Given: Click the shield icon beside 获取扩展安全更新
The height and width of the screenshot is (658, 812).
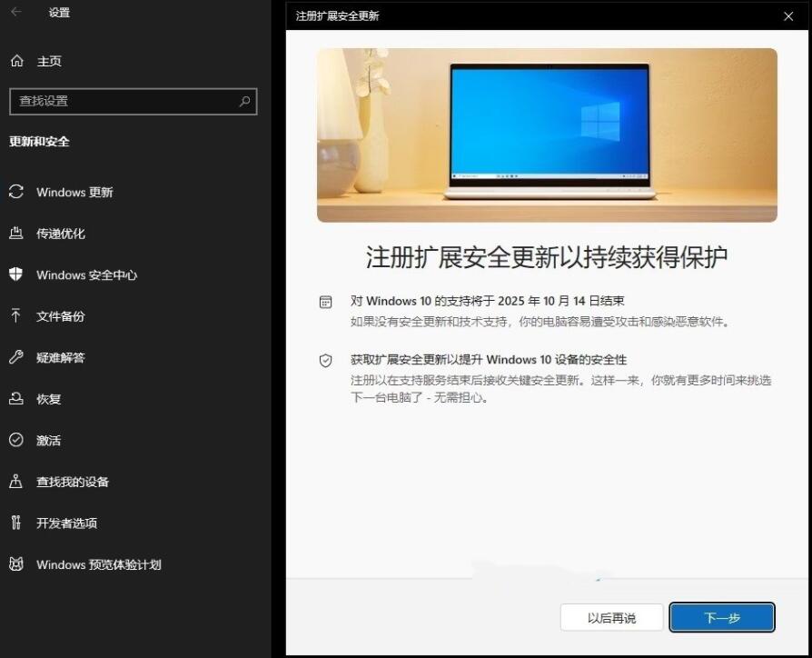Looking at the screenshot, I should 326,361.
